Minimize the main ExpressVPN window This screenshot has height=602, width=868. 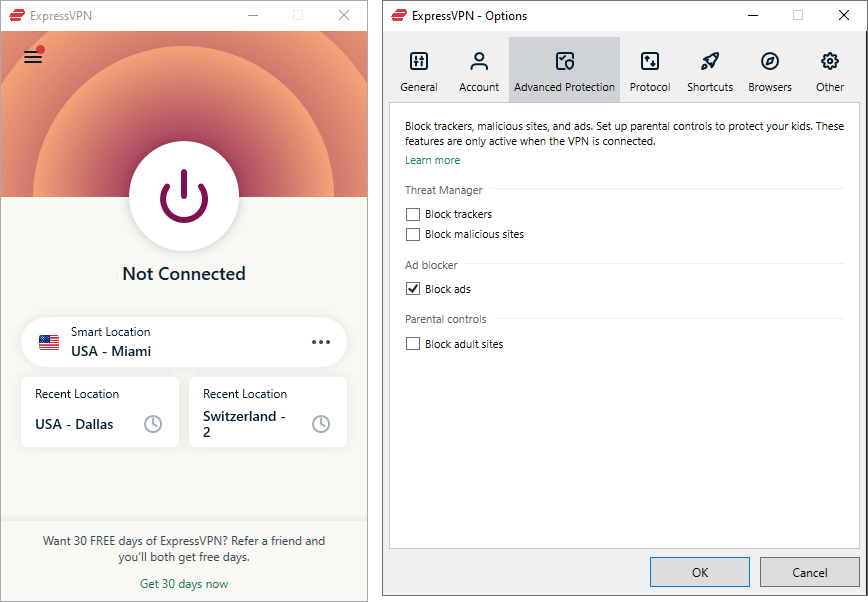(253, 16)
